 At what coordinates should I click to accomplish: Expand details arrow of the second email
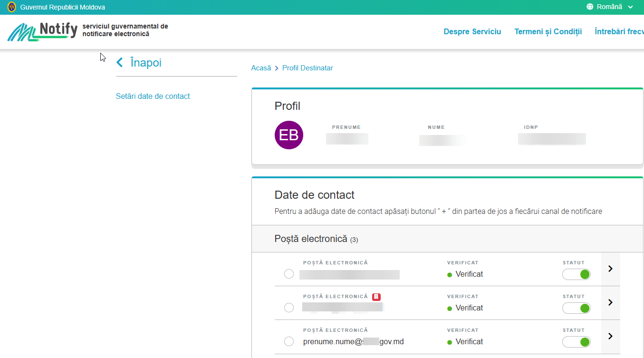[611, 302]
